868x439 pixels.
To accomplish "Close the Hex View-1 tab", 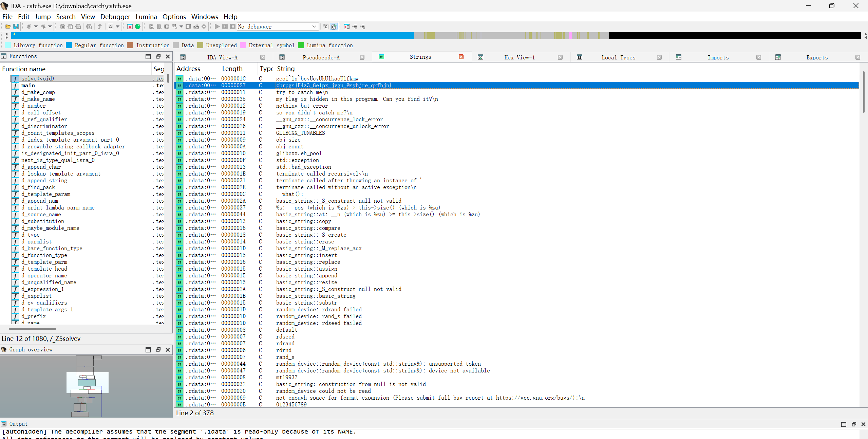I will 560,57.
